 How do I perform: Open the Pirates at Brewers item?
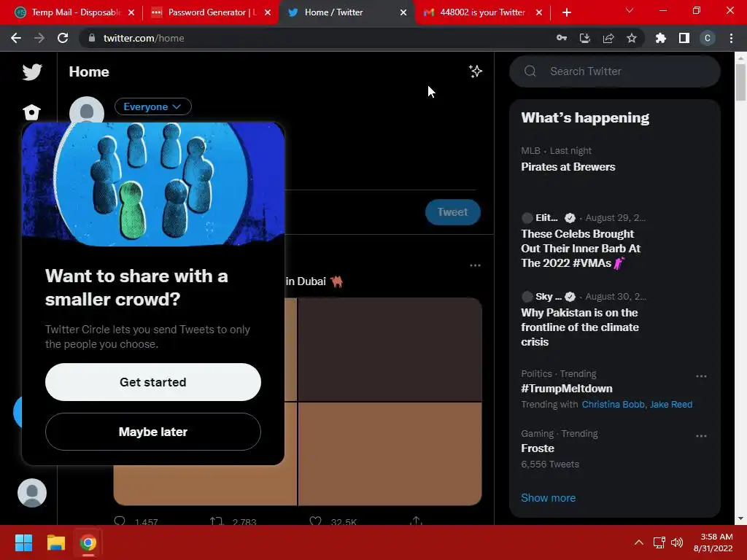tap(568, 167)
